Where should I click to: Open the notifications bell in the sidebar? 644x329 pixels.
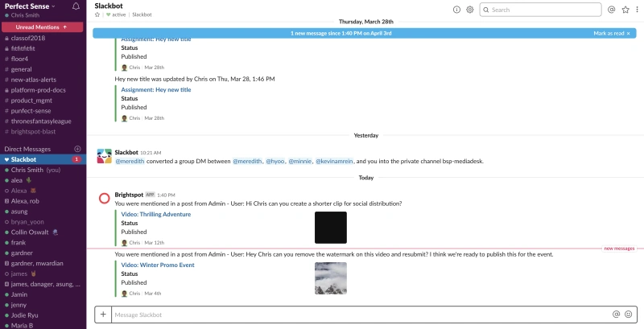(x=76, y=6)
